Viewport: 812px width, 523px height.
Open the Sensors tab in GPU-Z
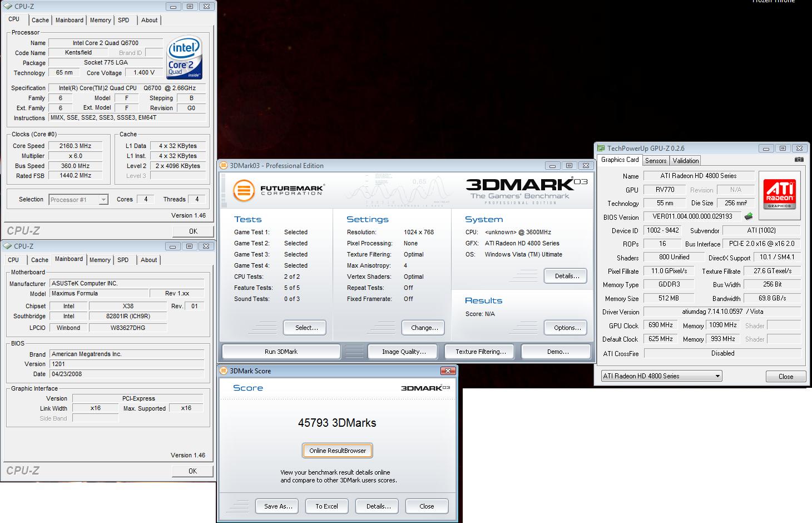tap(656, 160)
